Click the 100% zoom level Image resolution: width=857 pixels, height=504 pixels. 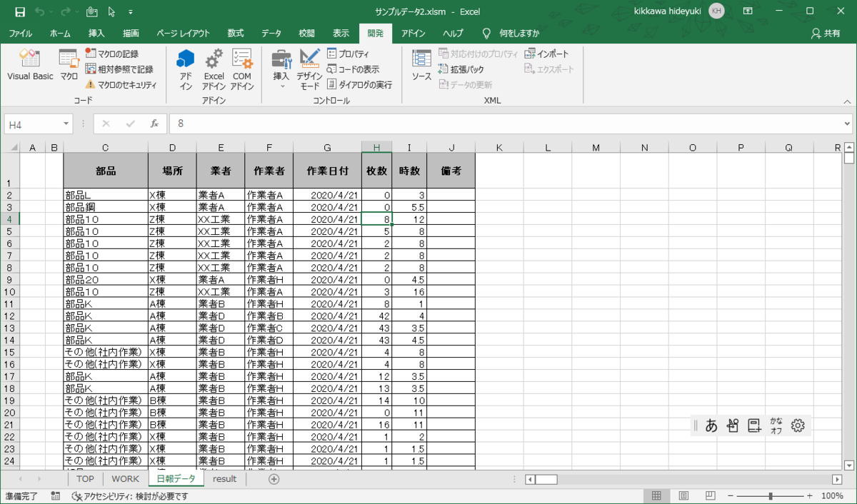(x=832, y=496)
